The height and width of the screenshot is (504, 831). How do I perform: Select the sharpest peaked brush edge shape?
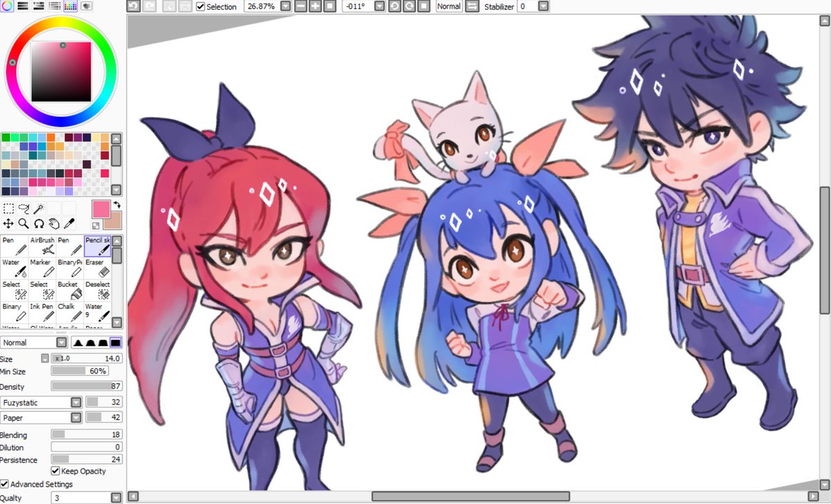[78, 342]
